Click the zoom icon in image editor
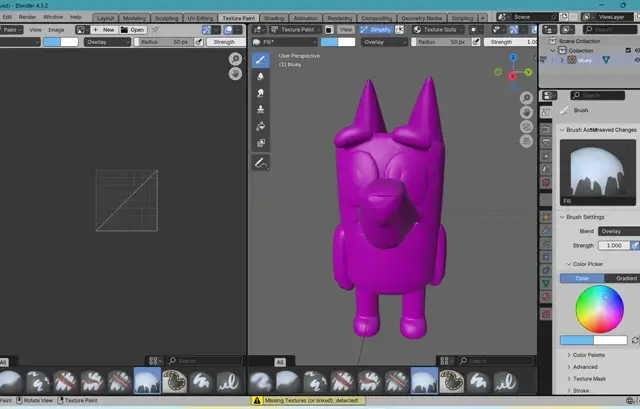 tap(235, 59)
